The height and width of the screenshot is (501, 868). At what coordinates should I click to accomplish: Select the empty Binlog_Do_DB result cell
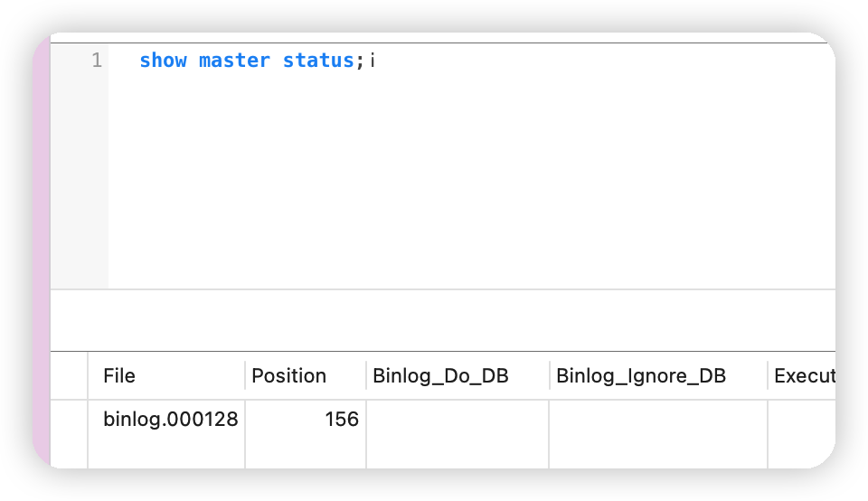458,434
